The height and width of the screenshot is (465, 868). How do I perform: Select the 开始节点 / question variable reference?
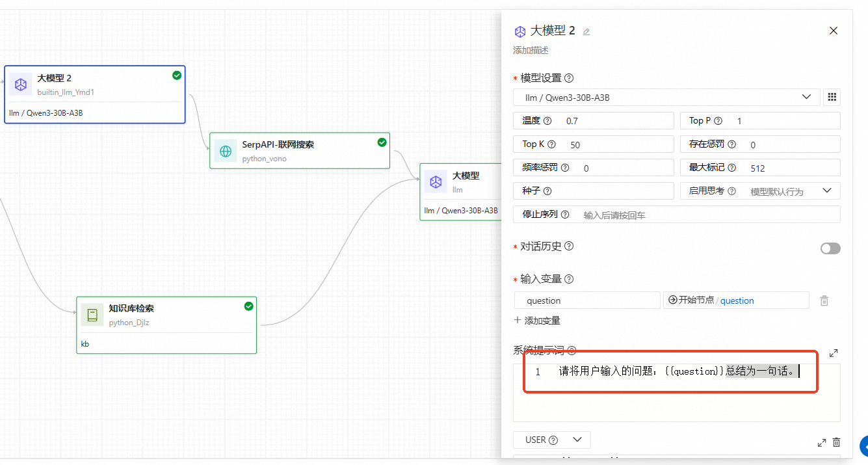click(735, 300)
